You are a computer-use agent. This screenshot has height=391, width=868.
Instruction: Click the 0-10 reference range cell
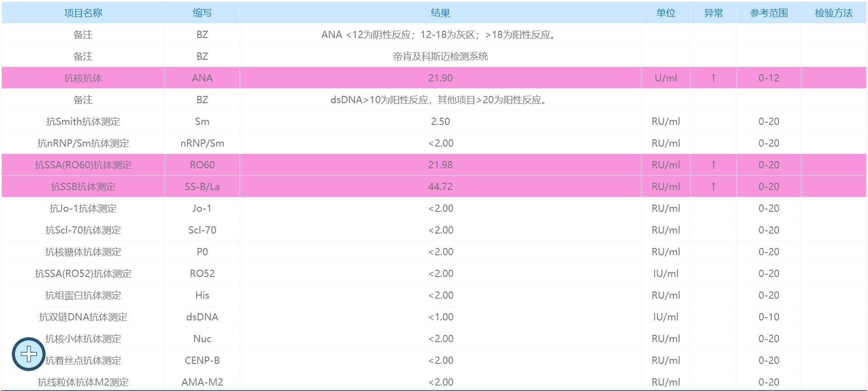click(769, 317)
